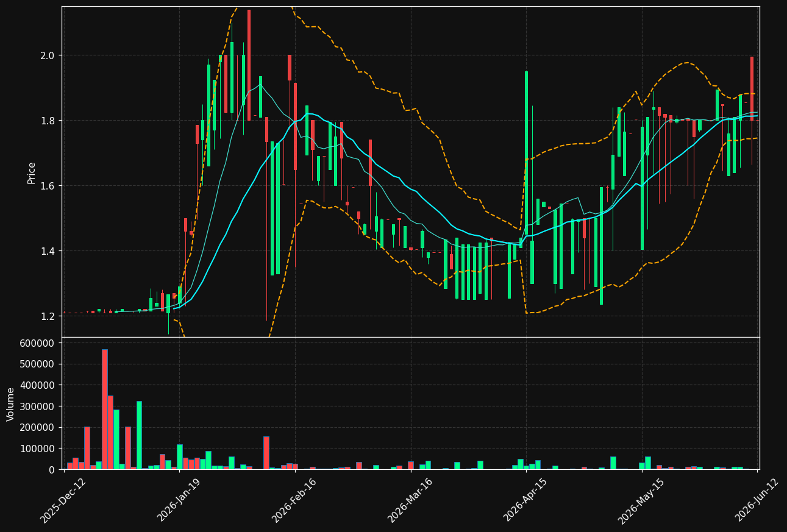This screenshot has width=787, height=532.
Task: Click the Volume axis title
Action: pos(11,403)
